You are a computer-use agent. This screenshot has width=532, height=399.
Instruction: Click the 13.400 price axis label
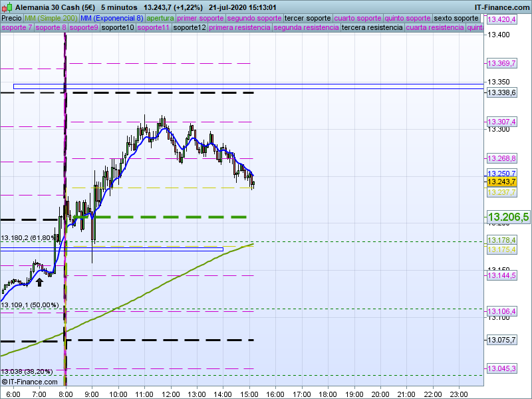point(498,35)
